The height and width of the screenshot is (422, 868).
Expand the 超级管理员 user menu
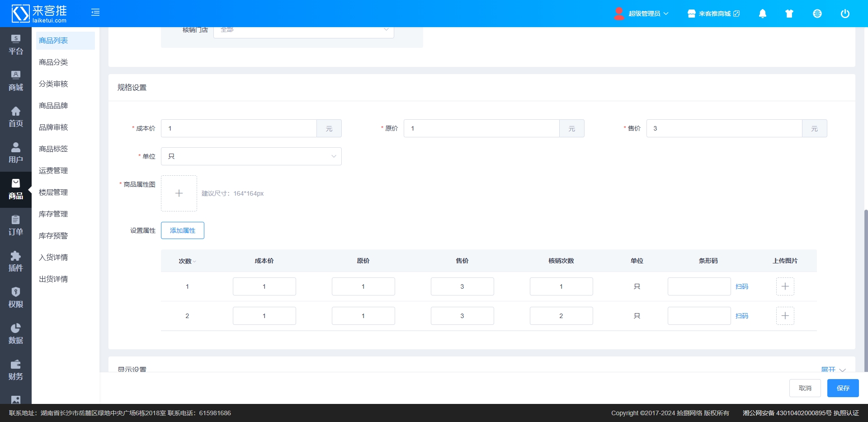642,14
